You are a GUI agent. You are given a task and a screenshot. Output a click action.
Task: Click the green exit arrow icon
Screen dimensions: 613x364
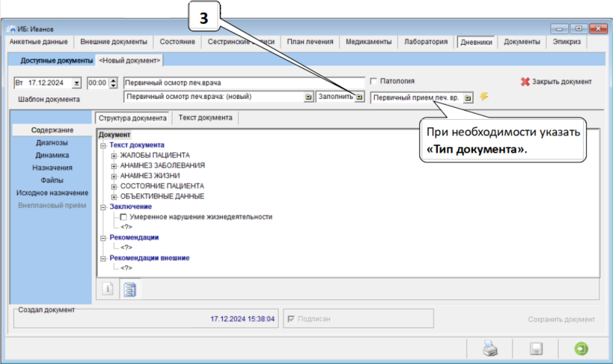(580, 348)
